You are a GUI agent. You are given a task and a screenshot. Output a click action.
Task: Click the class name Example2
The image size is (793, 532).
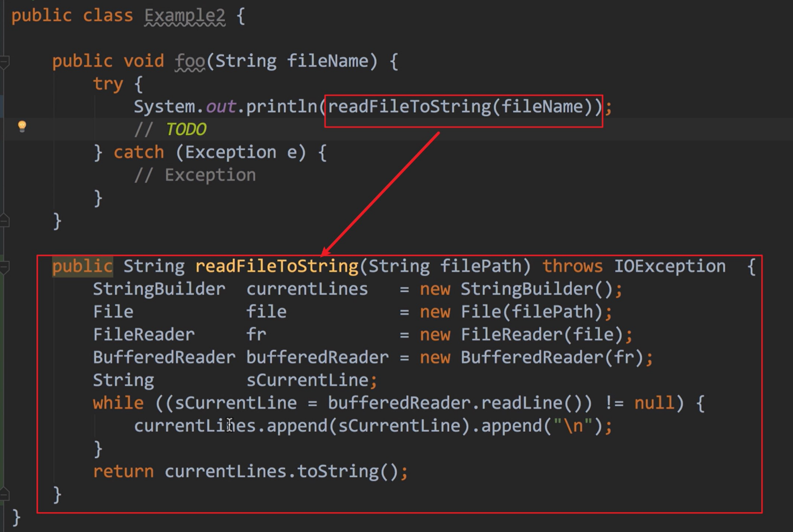pos(185,16)
